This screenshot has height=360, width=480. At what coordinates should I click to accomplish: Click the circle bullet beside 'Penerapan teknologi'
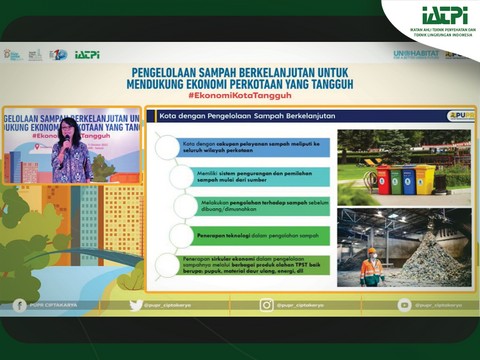pos(181,236)
